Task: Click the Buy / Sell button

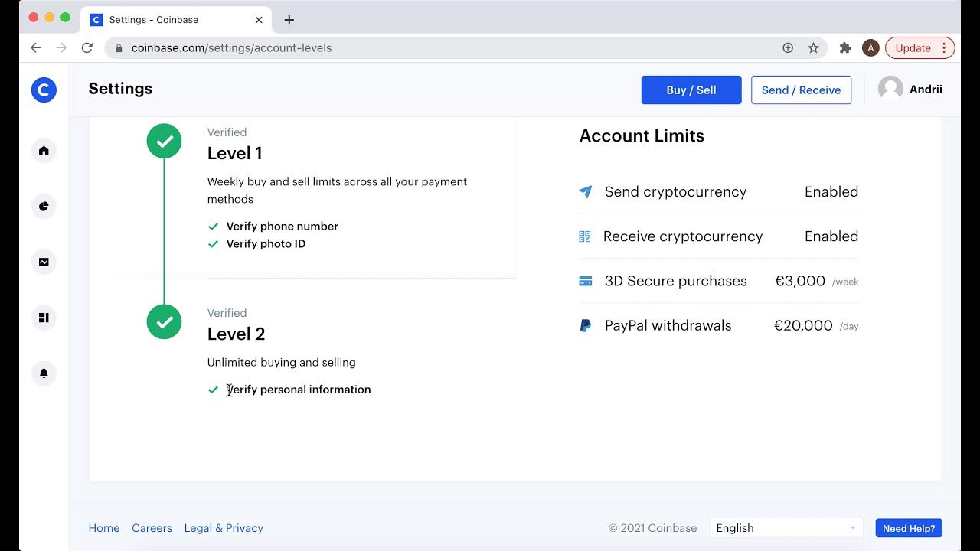Action: (691, 90)
